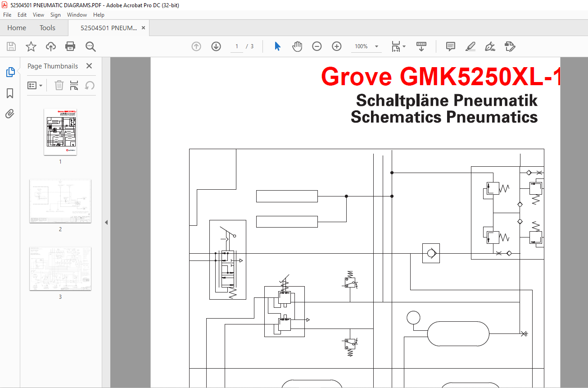Delete selected page trash icon
The height and width of the screenshot is (388, 588).
pos(59,85)
